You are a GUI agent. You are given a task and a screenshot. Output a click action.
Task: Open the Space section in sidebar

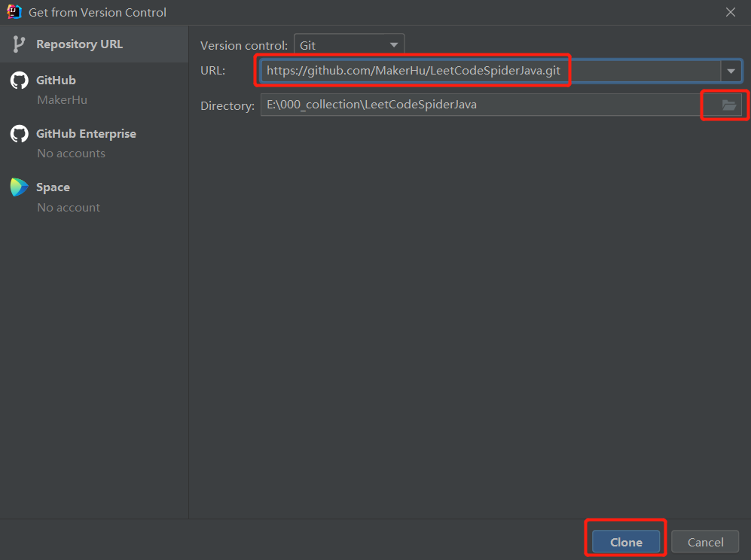coord(94,196)
